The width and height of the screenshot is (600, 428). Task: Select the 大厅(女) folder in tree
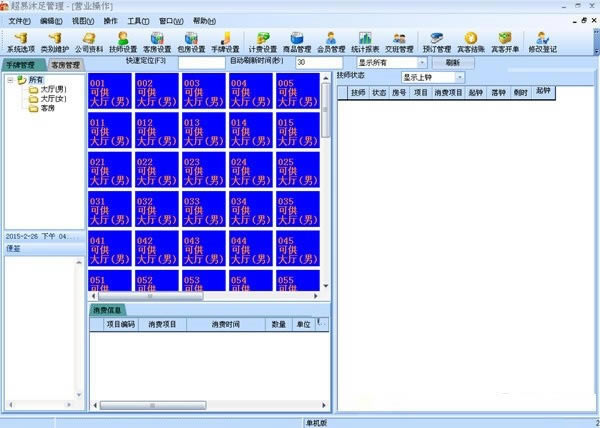[x=47, y=99]
